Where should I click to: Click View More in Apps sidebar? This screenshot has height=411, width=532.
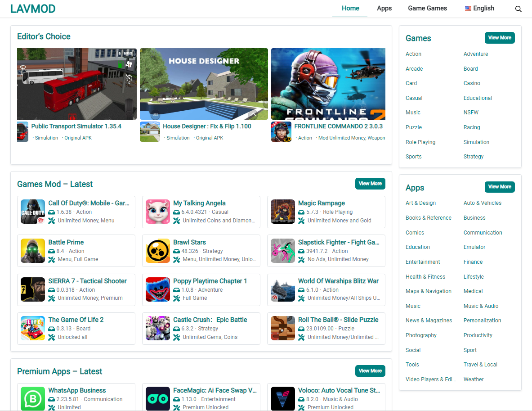(x=500, y=187)
